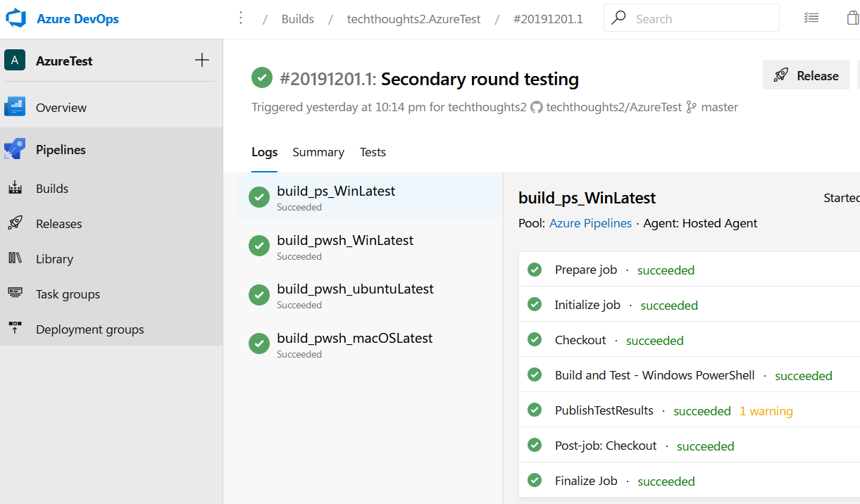This screenshot has height=504, width=860.
Task: Click the marketplace bag icon in header
Action: click(853, 18)
